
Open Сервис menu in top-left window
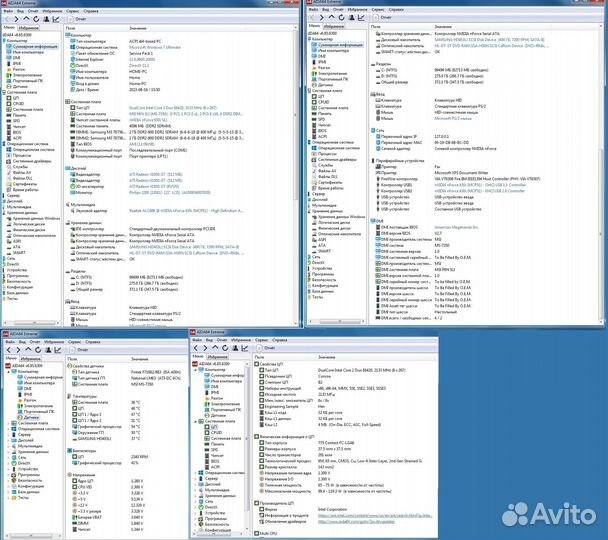pos(73,11)
